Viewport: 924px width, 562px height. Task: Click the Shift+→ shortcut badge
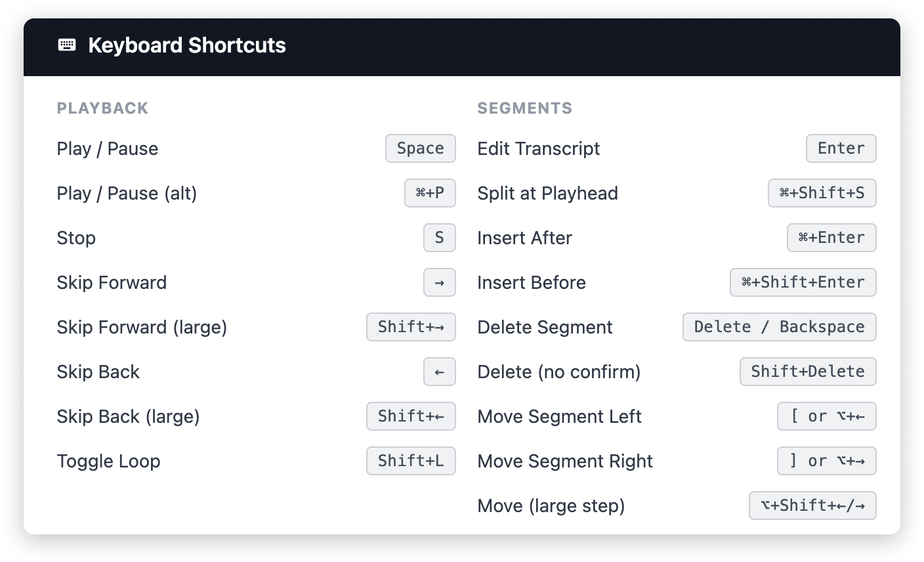(411, 327)
